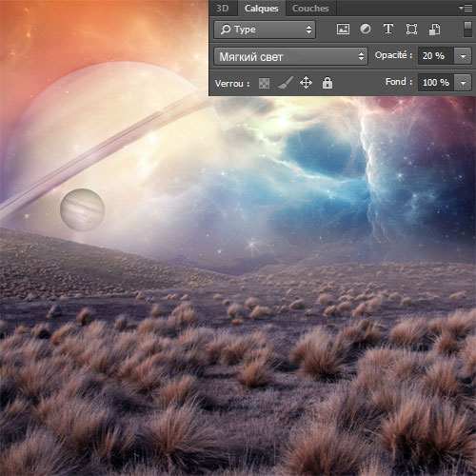
Task: Click the Verrou label
Action: (x=232, y=84)
